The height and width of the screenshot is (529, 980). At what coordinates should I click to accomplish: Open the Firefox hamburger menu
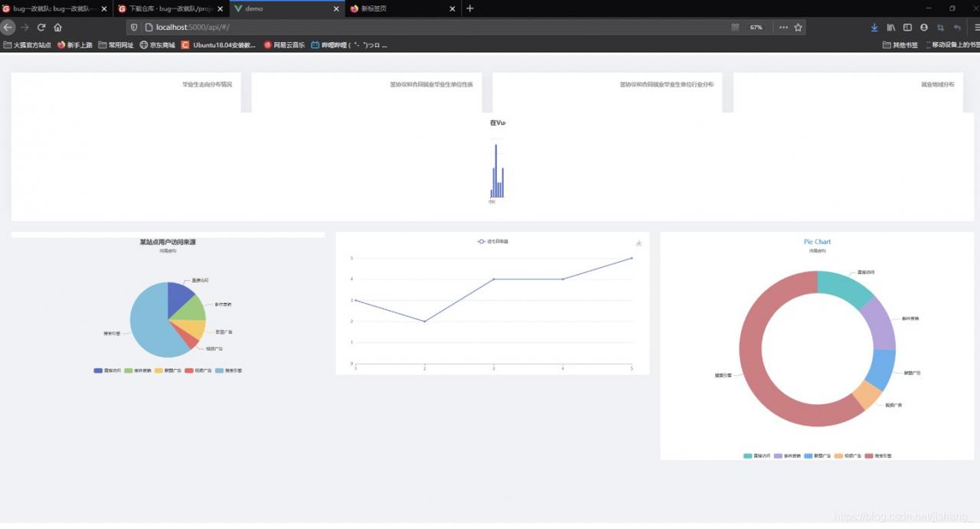click(x=976, y=27)
